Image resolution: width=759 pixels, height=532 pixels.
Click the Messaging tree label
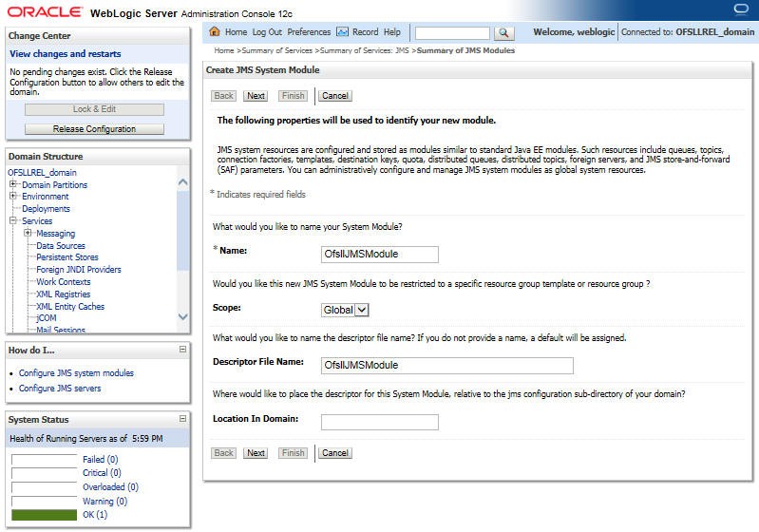coord(56,234)
